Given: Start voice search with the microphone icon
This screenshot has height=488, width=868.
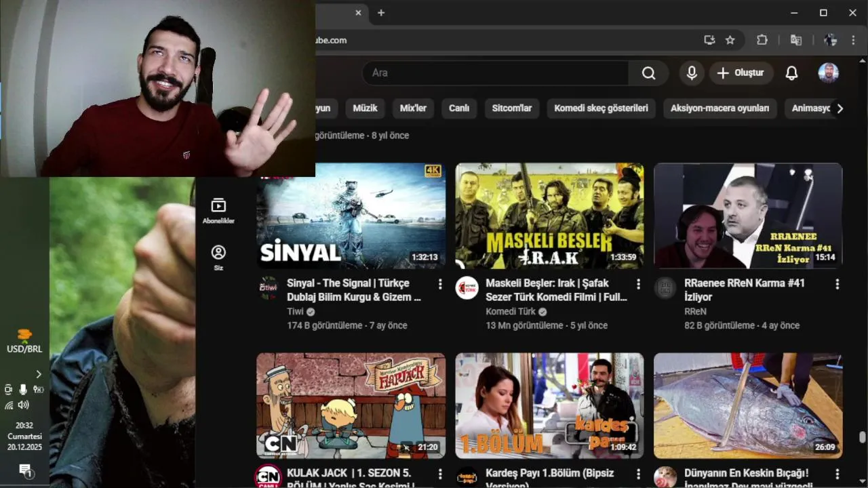Looking at the screenshot, I should (692, 73).
